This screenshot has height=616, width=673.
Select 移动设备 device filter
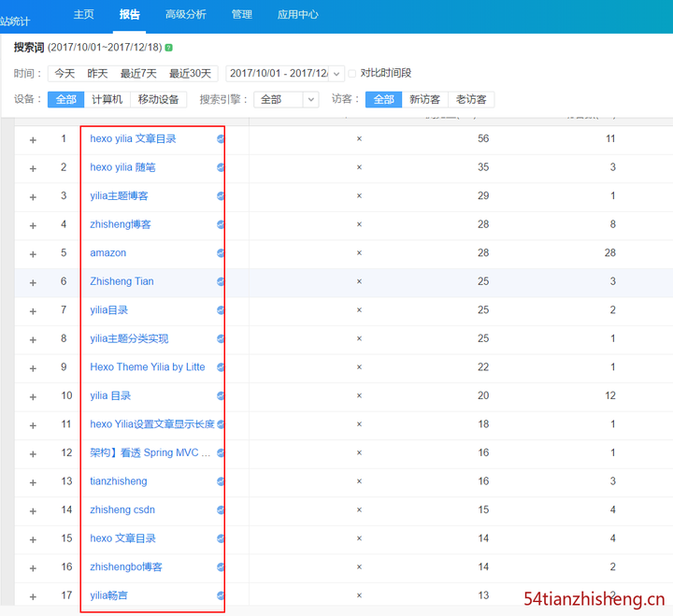158,100
